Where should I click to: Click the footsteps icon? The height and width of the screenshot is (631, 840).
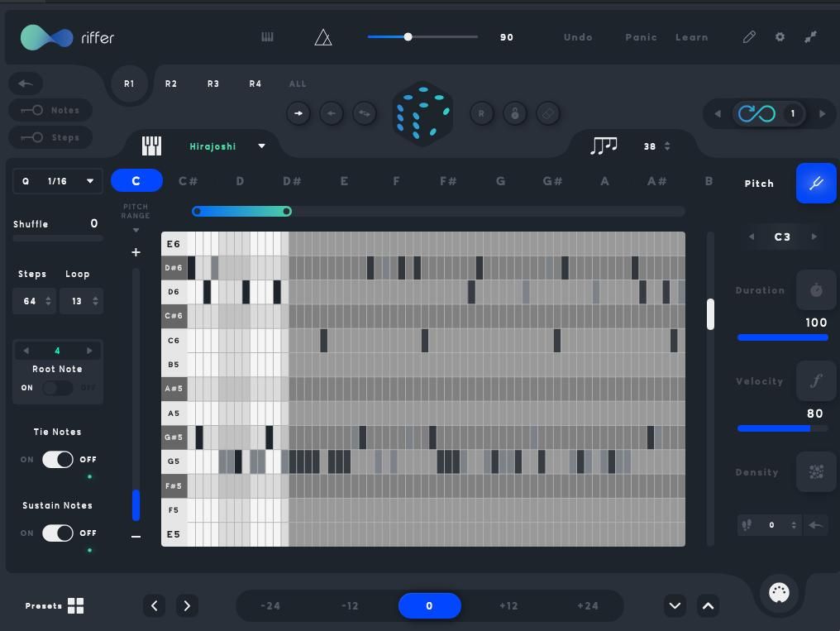tap(747, 525)
